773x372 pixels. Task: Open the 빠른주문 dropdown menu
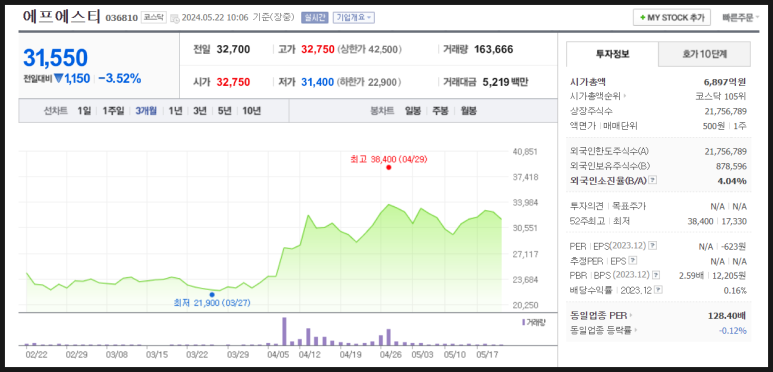point(741,18)
